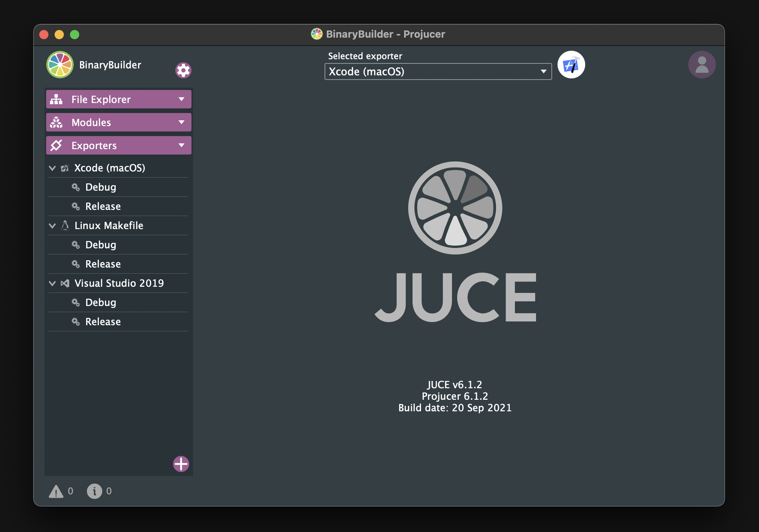
Task: Select Linux Makefile exporter
Action: click(118, 226)
